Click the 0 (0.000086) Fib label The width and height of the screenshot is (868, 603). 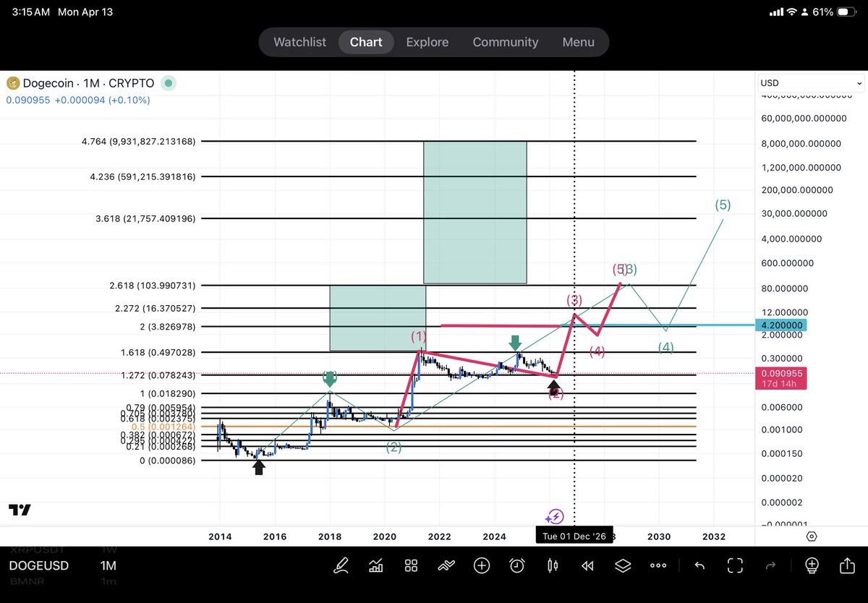[x=168, y=460]
